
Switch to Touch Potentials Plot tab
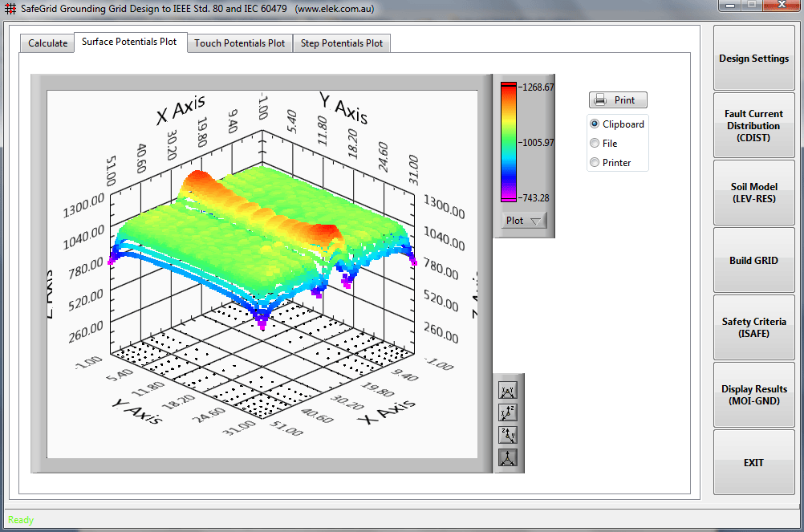point(239,43)
